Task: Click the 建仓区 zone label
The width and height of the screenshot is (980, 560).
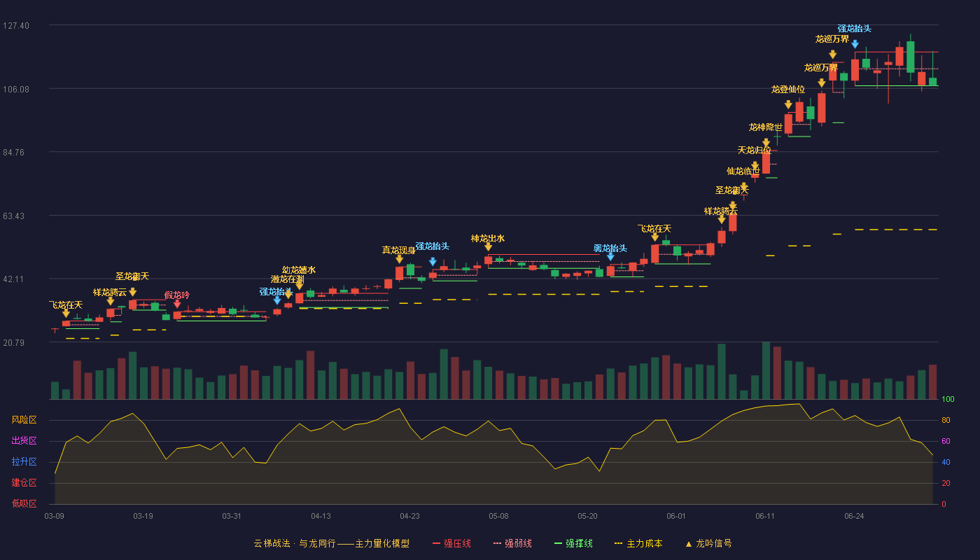Action: click(x=24, y=483)
